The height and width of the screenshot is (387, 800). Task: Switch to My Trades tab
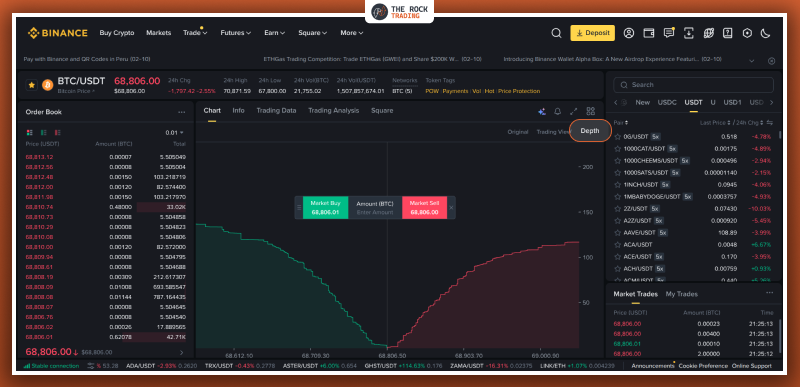tap(682, 294)
